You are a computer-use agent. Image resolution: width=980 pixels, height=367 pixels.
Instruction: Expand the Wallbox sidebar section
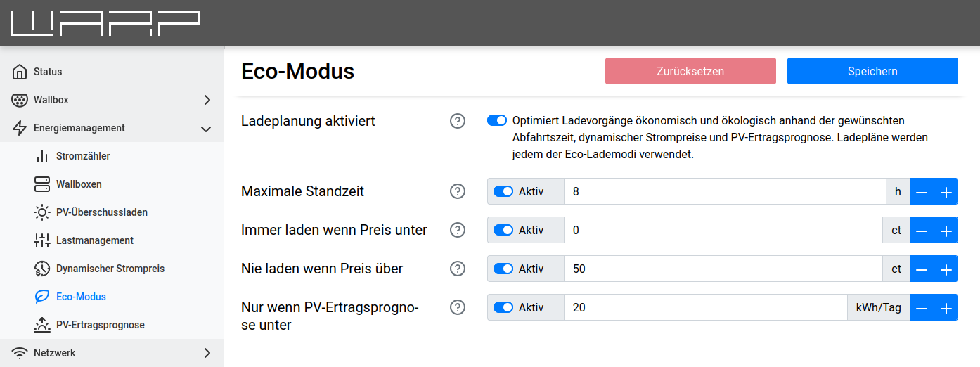207,100
